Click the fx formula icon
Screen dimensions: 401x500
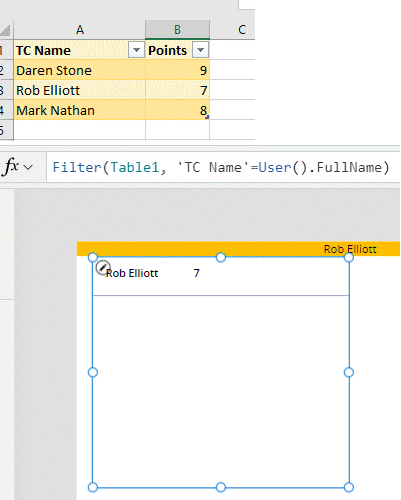11,166
